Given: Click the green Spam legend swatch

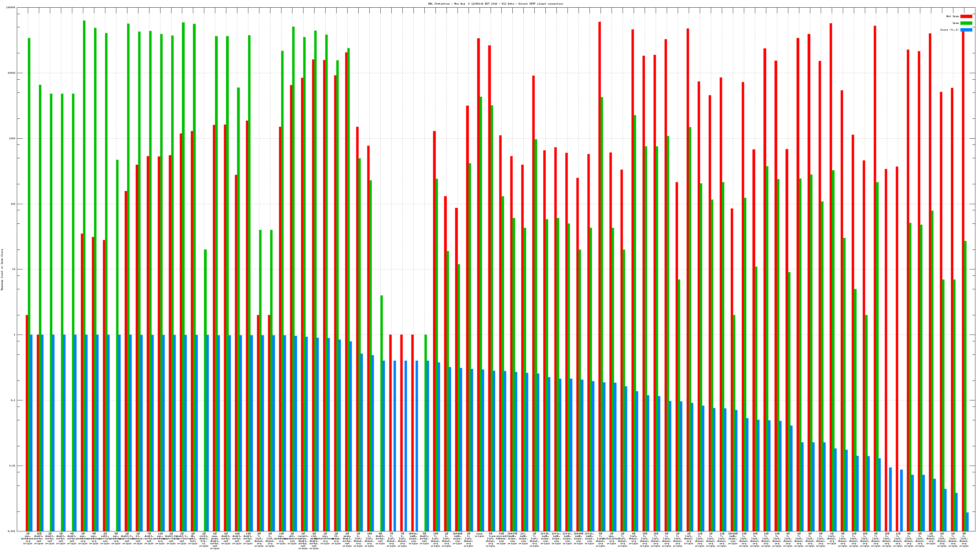Looking at the screenshot, I should (x=966, y=23).
